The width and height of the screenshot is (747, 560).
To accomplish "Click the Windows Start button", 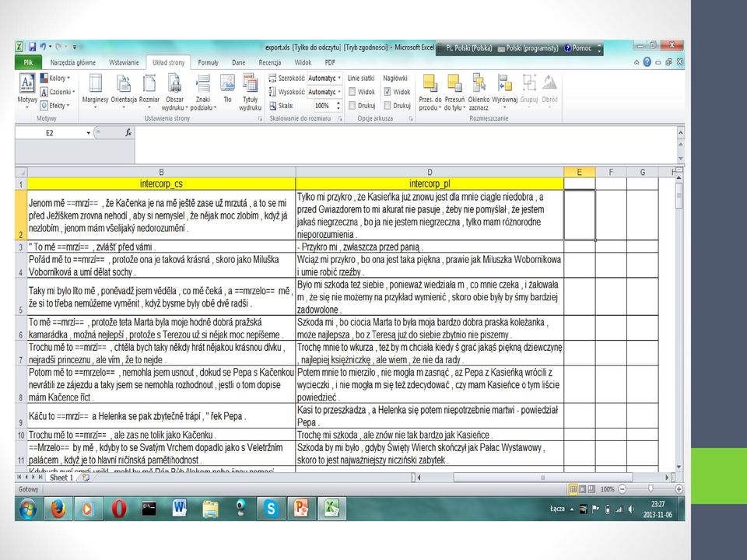I will click(28, 509).
